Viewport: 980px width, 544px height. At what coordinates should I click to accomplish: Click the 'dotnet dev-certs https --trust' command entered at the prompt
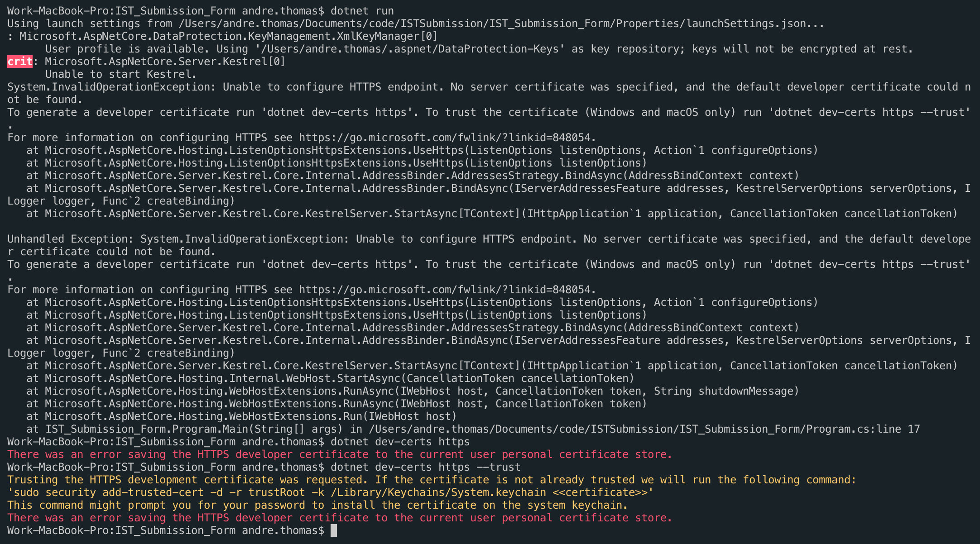click(x=425, y=467)
